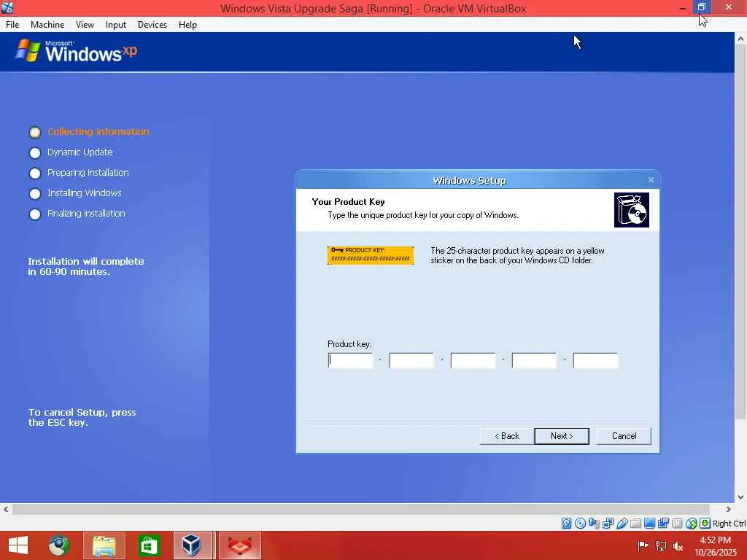Open the USB devices indicator icon
This screenshot has height=560, width=747.
click(622, 524)
